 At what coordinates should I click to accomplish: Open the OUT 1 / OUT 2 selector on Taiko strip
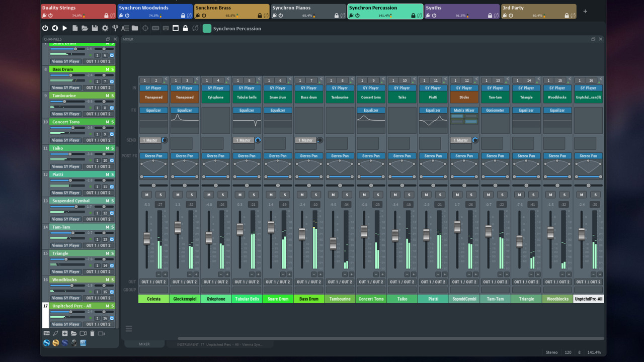coord(402,282)
